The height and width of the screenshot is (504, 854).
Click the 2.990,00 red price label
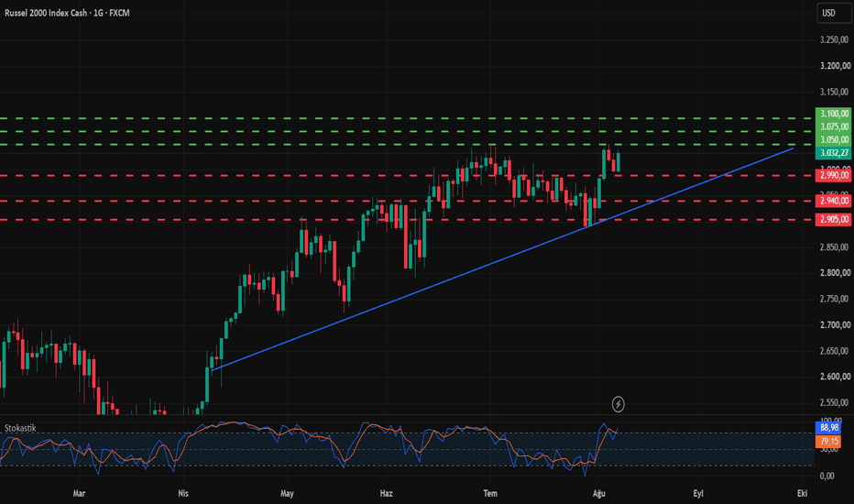[x=834, y=175]
